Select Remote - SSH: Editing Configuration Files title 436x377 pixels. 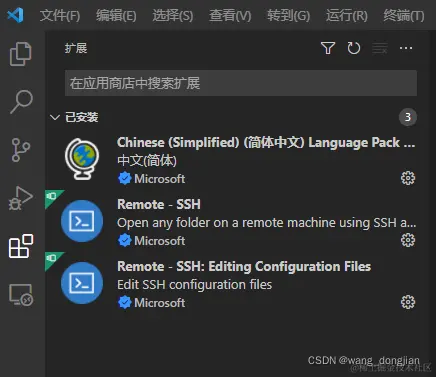(x=244, y=267)
